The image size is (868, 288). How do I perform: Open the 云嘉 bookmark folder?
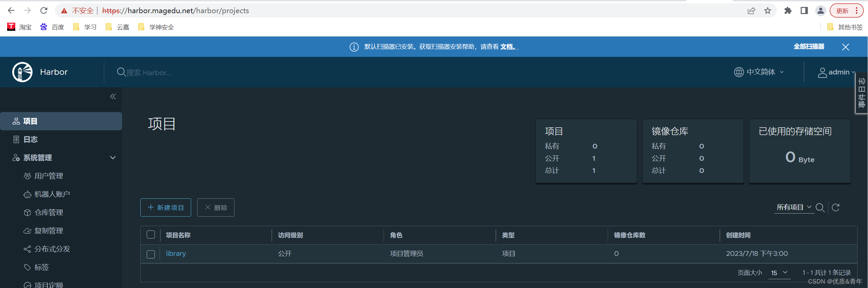coord(117,27)
